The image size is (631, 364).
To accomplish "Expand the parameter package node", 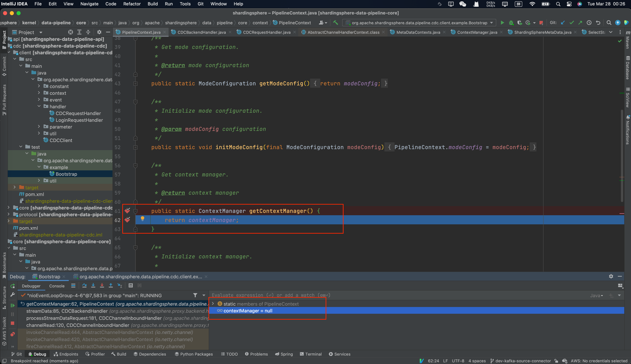I will (39, 127).
